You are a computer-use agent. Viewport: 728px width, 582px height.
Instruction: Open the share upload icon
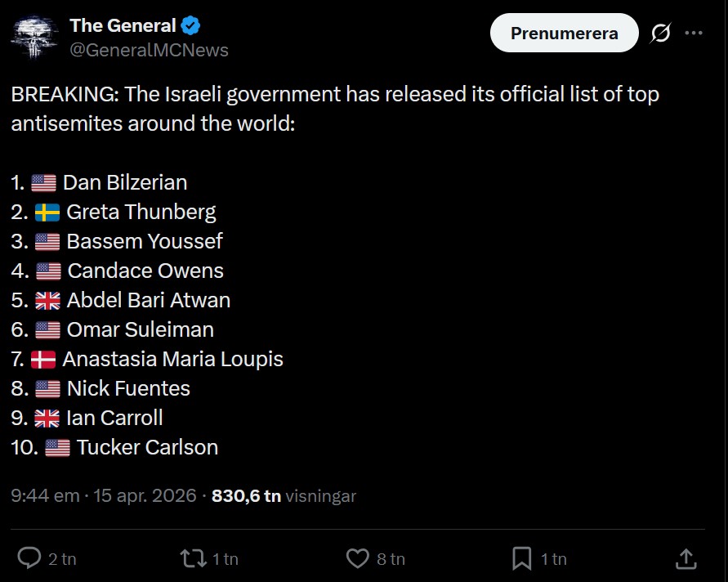[x=686, y=558]
